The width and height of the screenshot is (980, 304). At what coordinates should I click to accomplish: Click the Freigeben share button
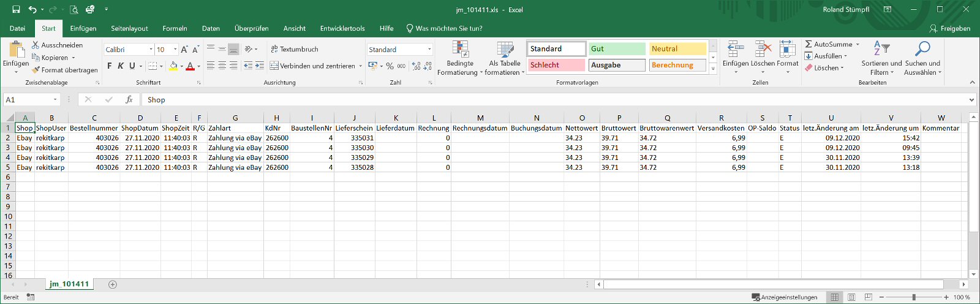point(950,28)
